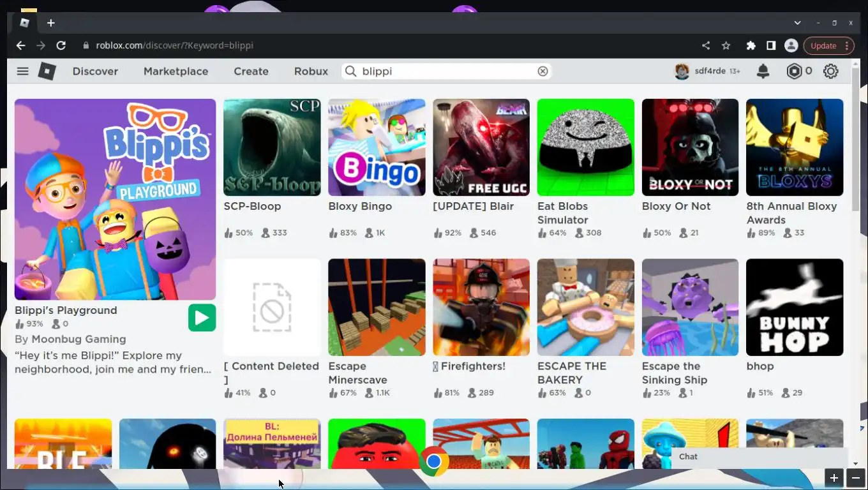
Task: Open the [UPDATE] Blair thumbnail
Action: pos(481,147)
